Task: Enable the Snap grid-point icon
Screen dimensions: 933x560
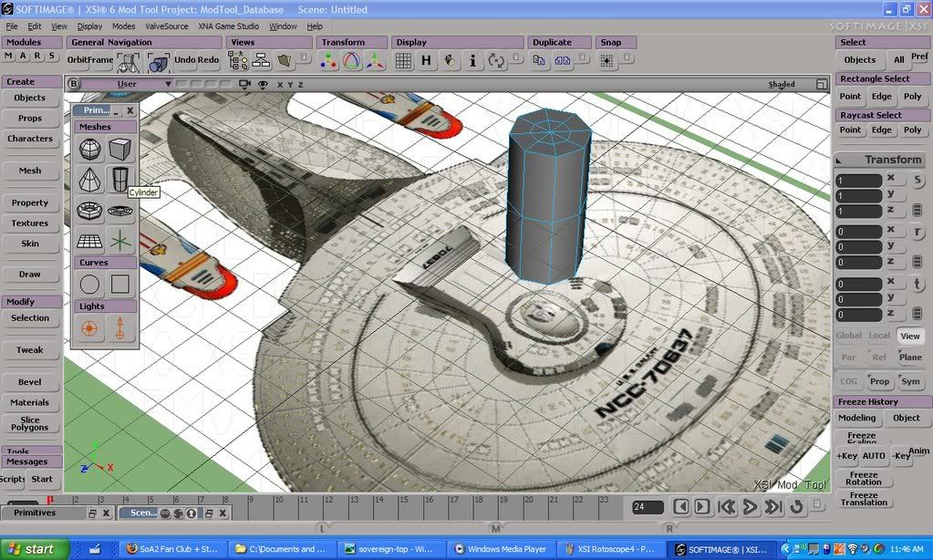Action: (606, 61)
